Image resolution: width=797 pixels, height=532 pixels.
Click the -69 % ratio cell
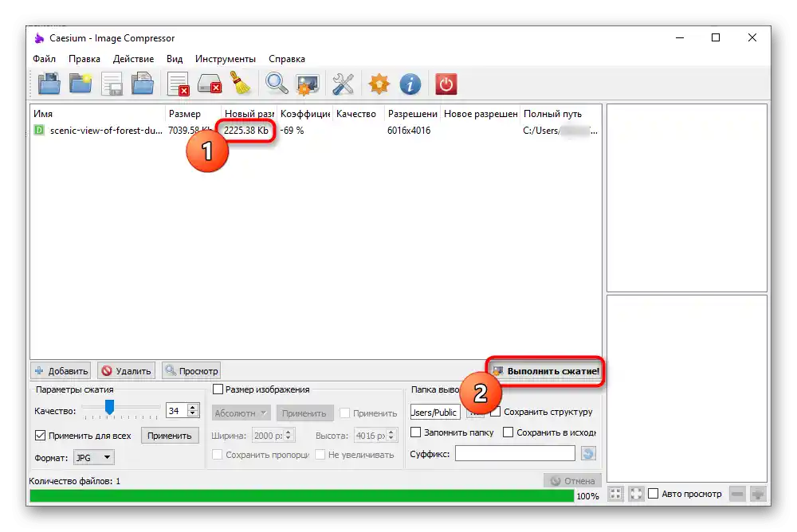click(292, 131)
